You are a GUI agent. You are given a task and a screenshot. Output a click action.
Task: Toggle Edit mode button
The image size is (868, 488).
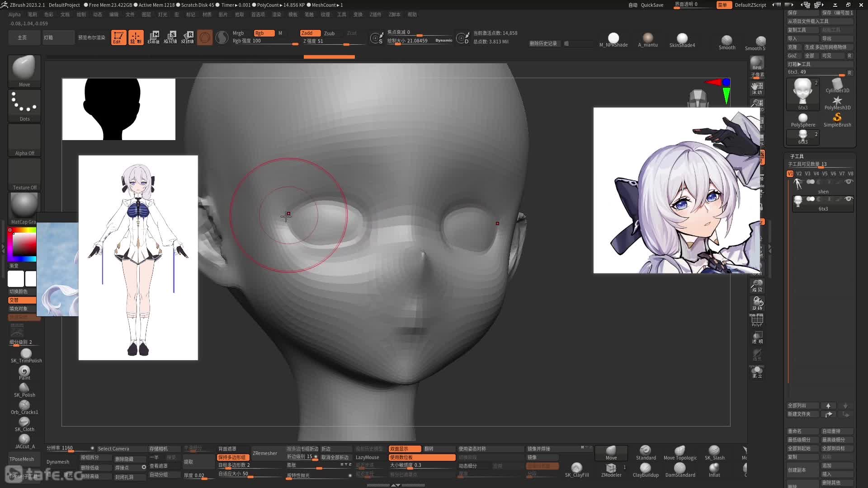[x=118, y=38]
